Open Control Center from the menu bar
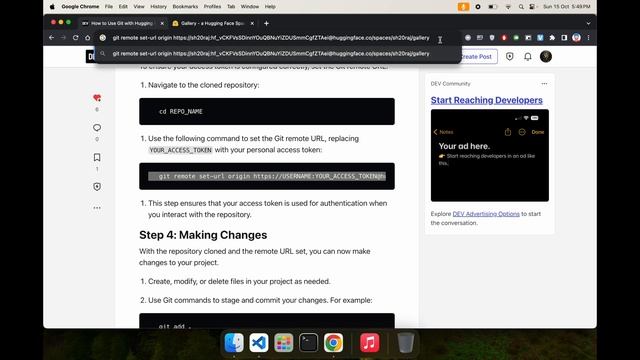 (533, 7)
